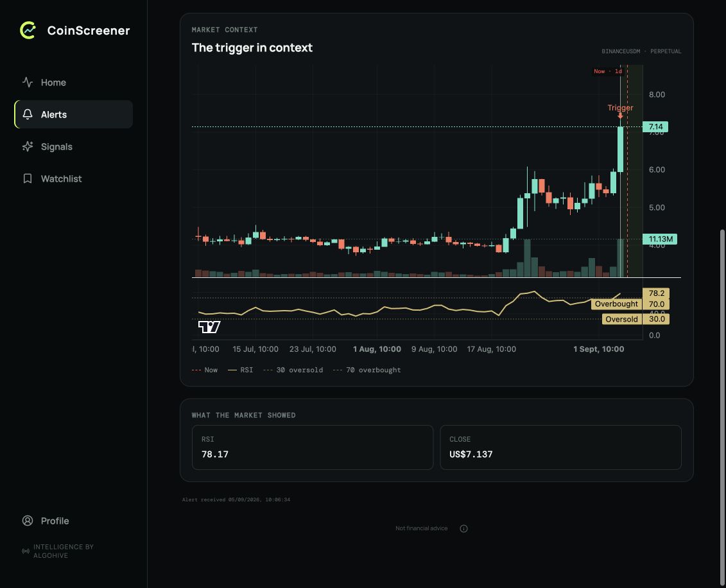The image size is (726, 588).
Task: Click the Close US$7.137 card
Action: [x=560, y=447]
